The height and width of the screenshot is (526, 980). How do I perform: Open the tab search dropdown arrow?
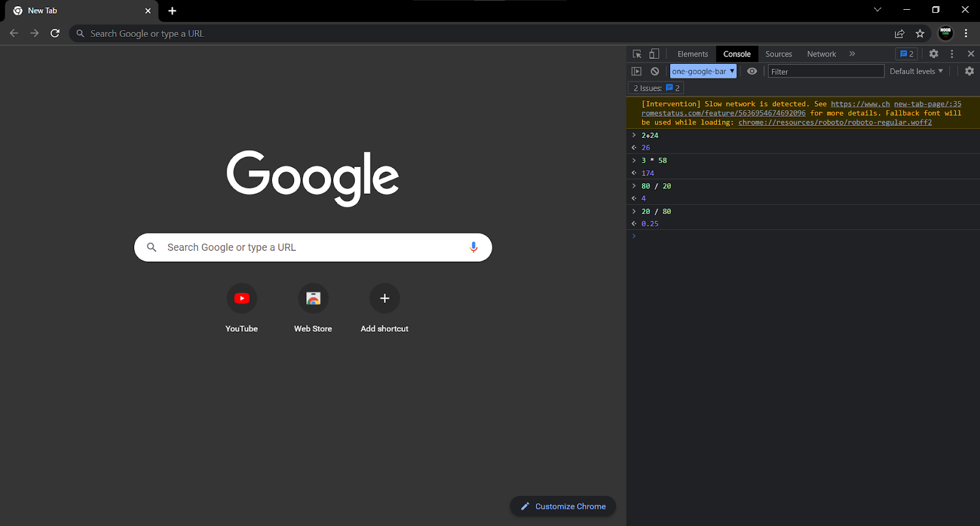click(x=877, y=10)
